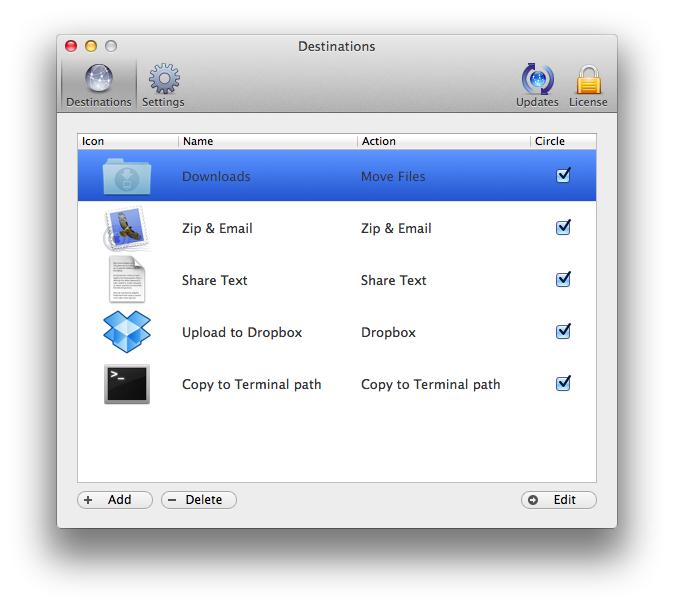Select the Share Text name cell
Viewport: 674px width, 607px height.
[x=214, y=280]
